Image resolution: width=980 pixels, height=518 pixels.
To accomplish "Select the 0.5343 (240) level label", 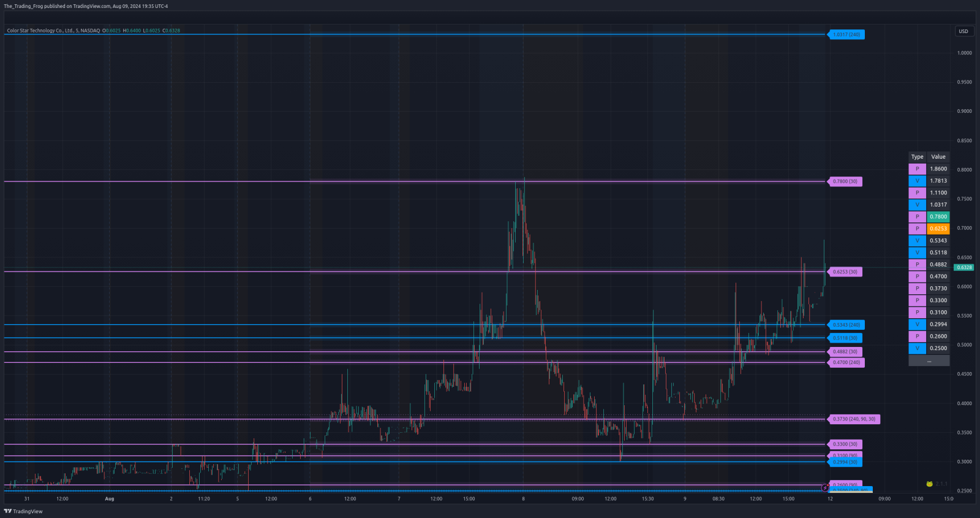I will [x=846, y=325].
